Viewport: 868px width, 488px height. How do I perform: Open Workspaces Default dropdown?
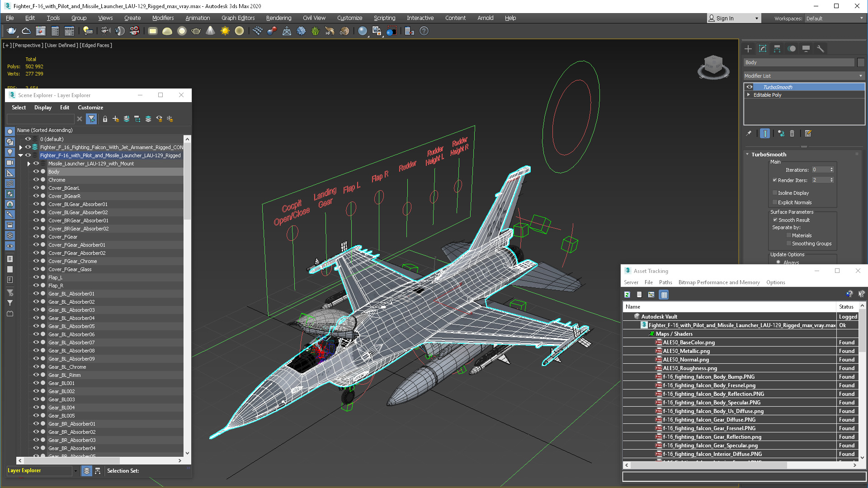tap(834, 19)
